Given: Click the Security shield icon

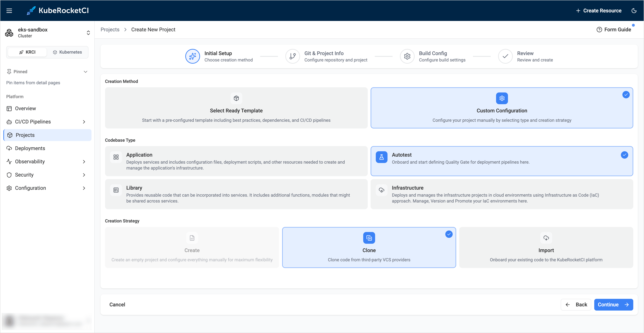Looking at the screenshot, I should (x=9, y=175).
